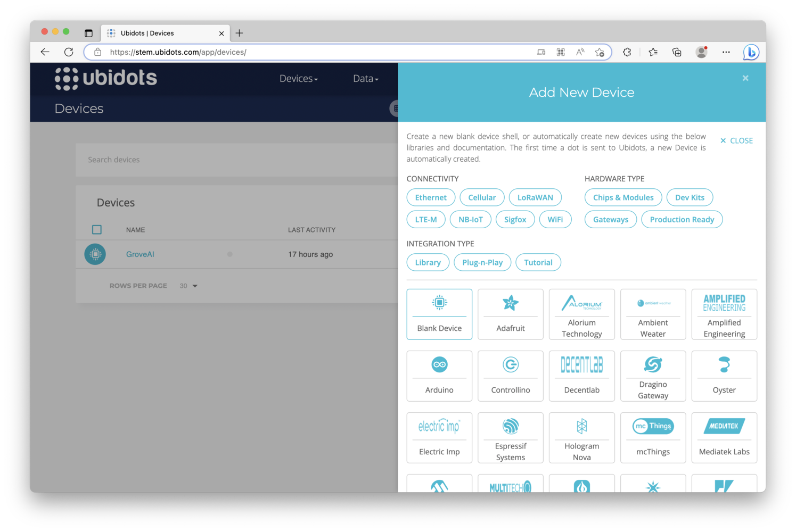Screen dimensions: 796x532
Task: Toggle the Production Ready filter
Action: (682, 219)
